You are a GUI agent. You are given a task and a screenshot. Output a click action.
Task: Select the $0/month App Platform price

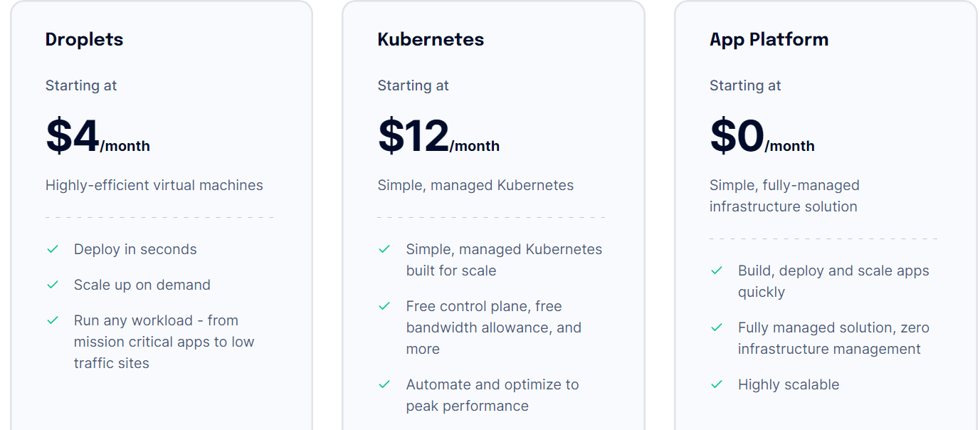click(762, 136)
